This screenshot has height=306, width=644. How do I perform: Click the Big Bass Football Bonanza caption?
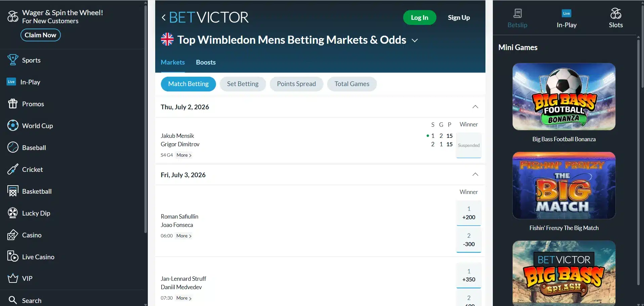coord(564,139)
